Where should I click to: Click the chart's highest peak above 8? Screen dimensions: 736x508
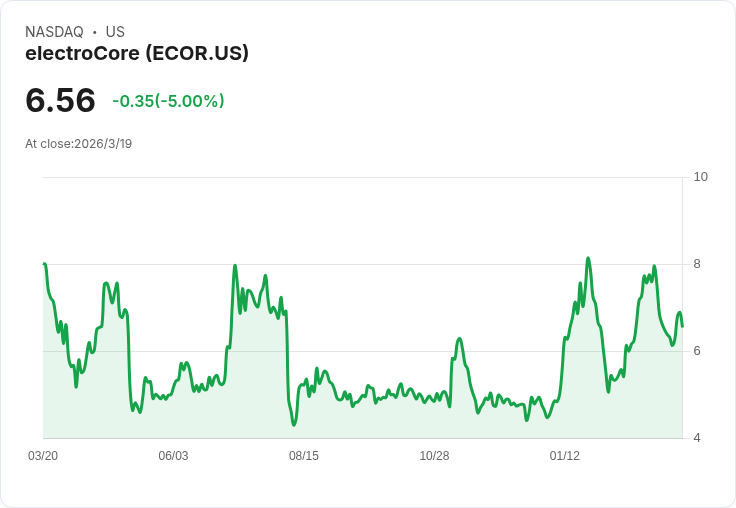[x=588, y=258]
